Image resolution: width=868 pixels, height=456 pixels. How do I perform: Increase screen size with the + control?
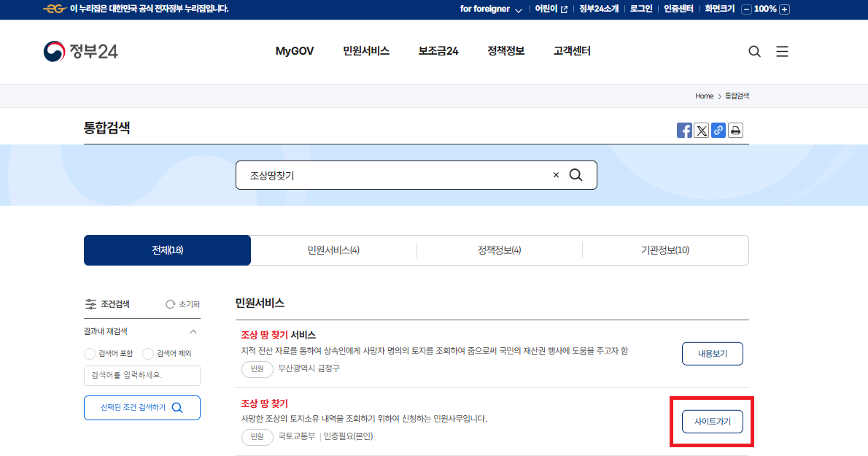pos(783,9)
